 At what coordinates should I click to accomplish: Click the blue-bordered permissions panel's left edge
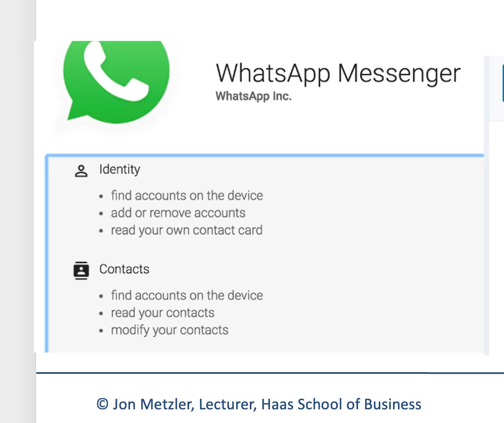pos(47,254)
